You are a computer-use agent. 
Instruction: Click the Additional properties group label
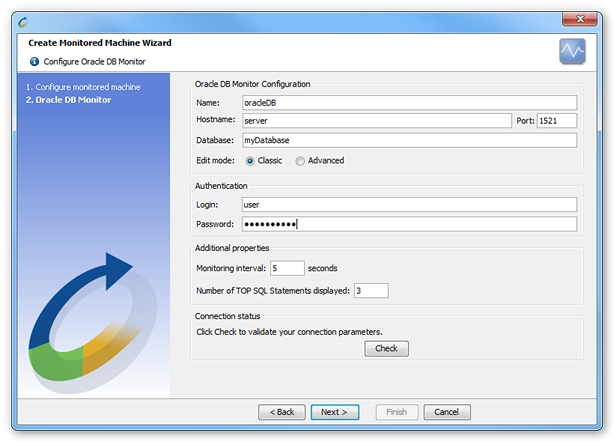coord(232,248)
